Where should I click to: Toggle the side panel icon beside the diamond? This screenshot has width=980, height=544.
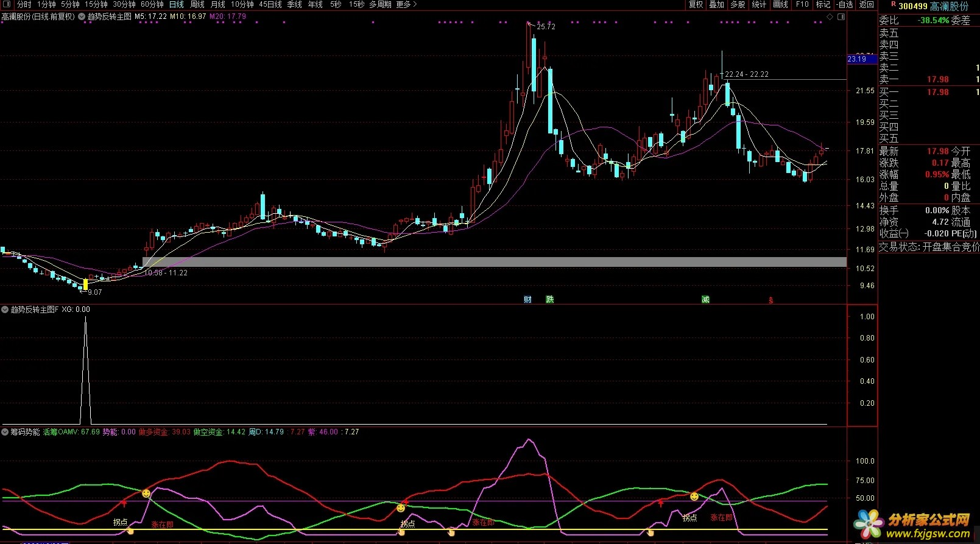point(842,17)
